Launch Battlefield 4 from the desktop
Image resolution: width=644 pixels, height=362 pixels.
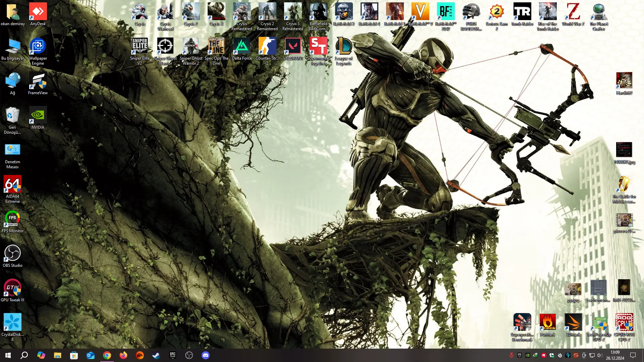point(369,14)
